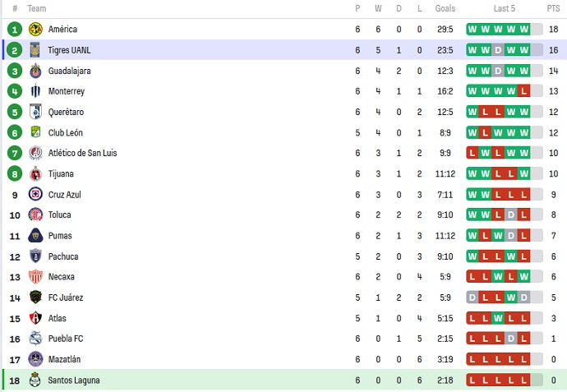Select the Atlas club logo
The width and height of the screenshot is (567, 392).
coord(35,318)
